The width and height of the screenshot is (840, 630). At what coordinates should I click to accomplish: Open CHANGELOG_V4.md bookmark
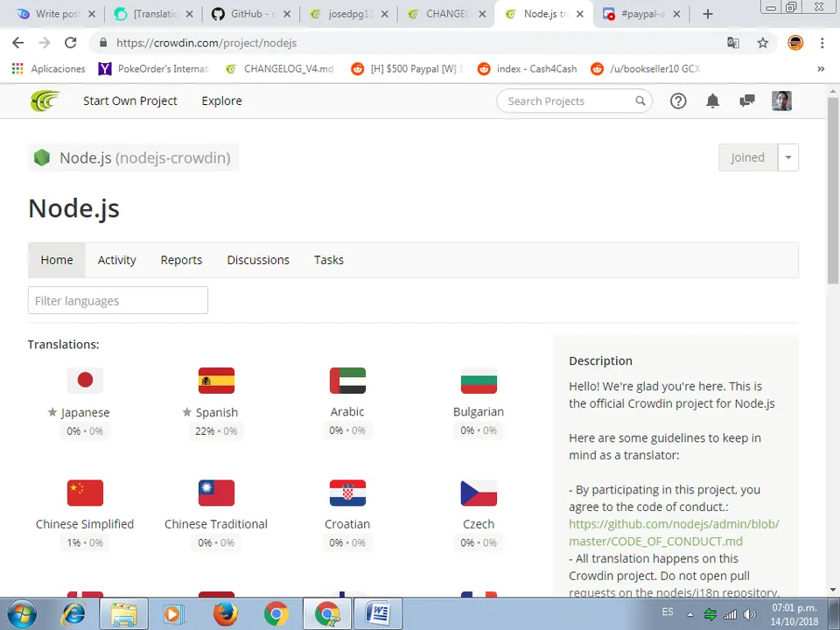tap(280, 68)
